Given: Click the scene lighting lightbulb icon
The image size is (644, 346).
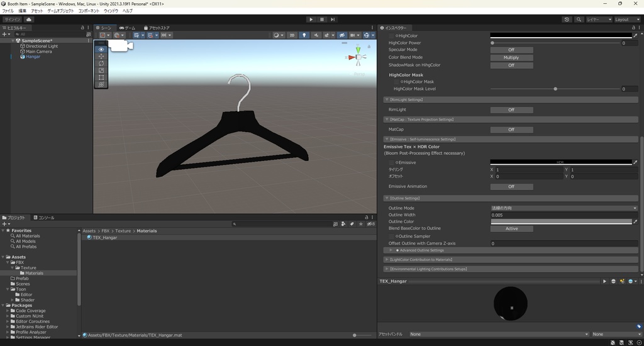Looking at the screenshot, I should pyautogui.click(x=304, y=35).
